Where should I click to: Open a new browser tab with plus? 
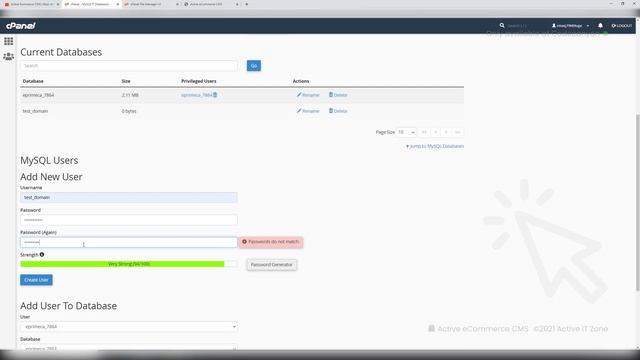point(247,4)
